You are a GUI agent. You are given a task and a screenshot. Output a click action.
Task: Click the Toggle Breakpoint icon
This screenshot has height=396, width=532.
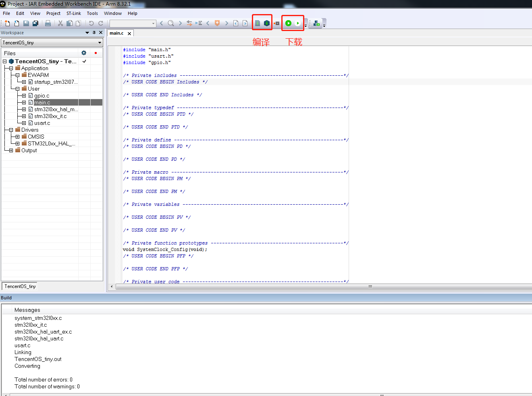click(x=277, y=23)
